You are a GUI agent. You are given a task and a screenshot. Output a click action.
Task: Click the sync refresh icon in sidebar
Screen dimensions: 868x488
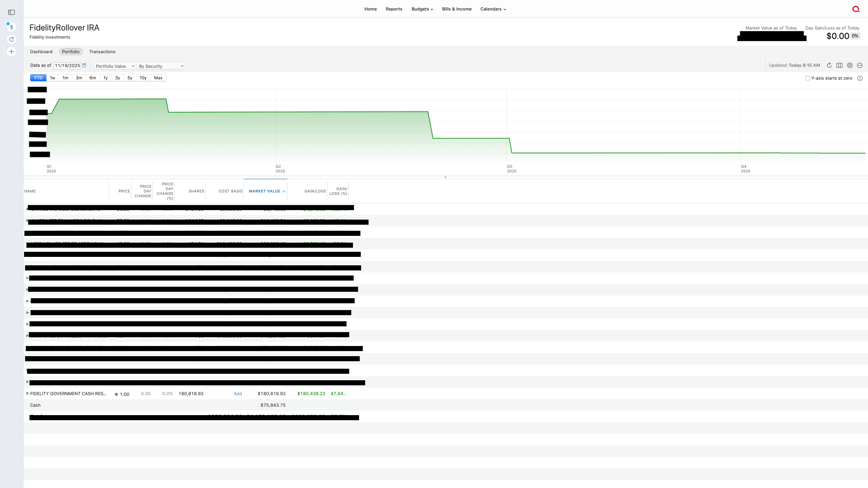(x=12, y=39)
